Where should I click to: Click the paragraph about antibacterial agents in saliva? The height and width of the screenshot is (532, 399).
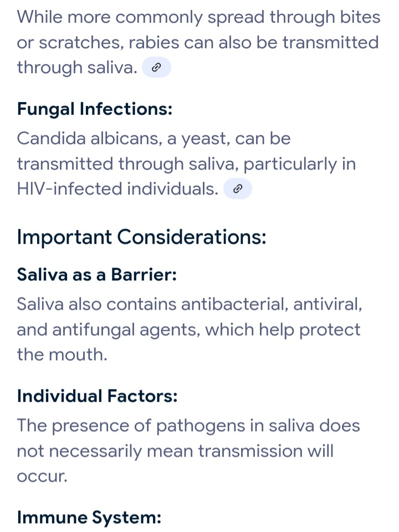click(190, 329)
